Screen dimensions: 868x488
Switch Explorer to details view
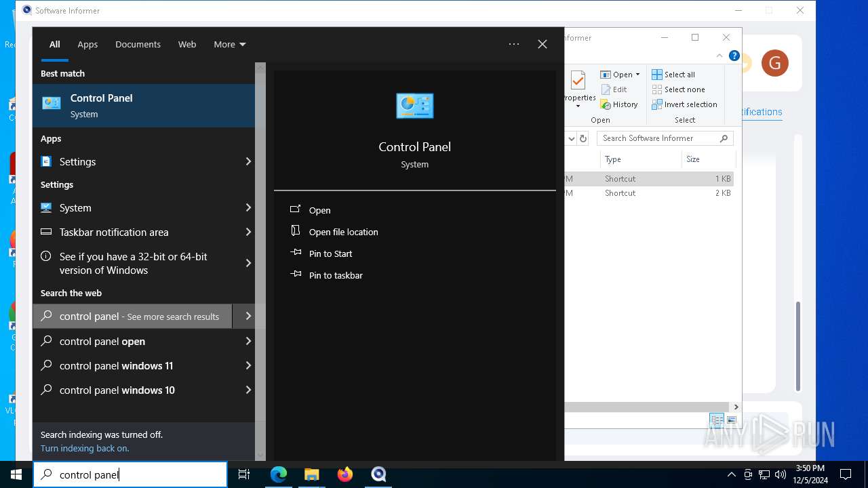coord(717,420)
